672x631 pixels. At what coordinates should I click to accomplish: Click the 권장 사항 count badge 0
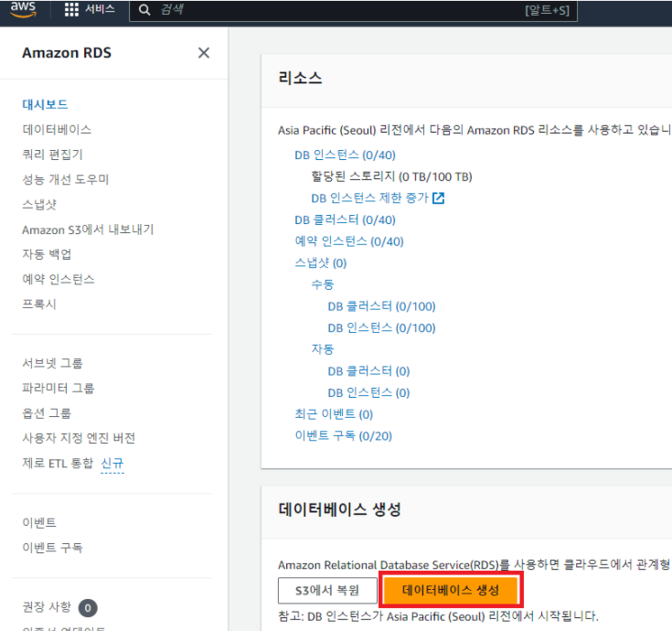(88, 608)
